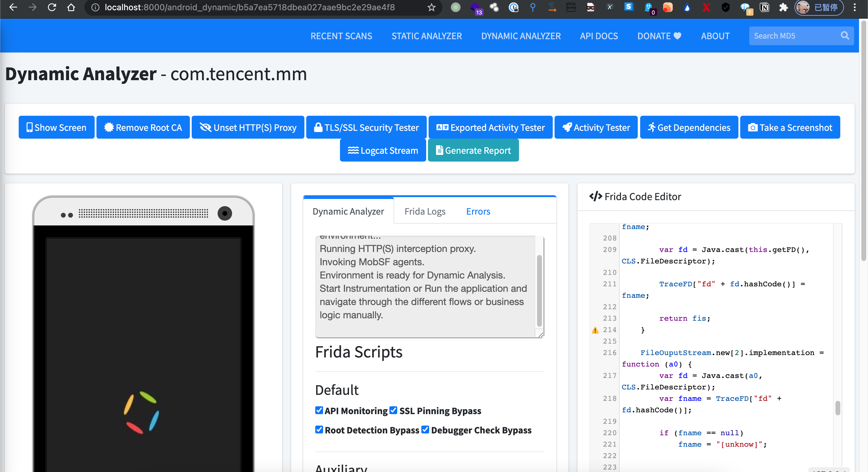Open the Errors tab

[x=478, y=211]
